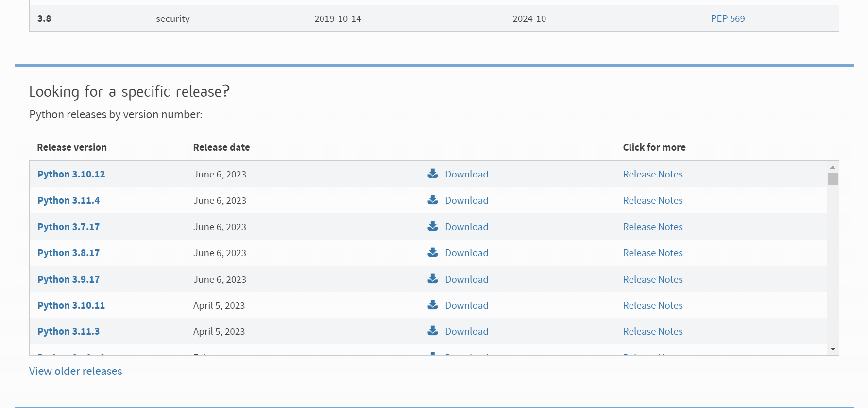
Task: View Release Notes for Python 3.11.4
Action: [x=653, y=200]
